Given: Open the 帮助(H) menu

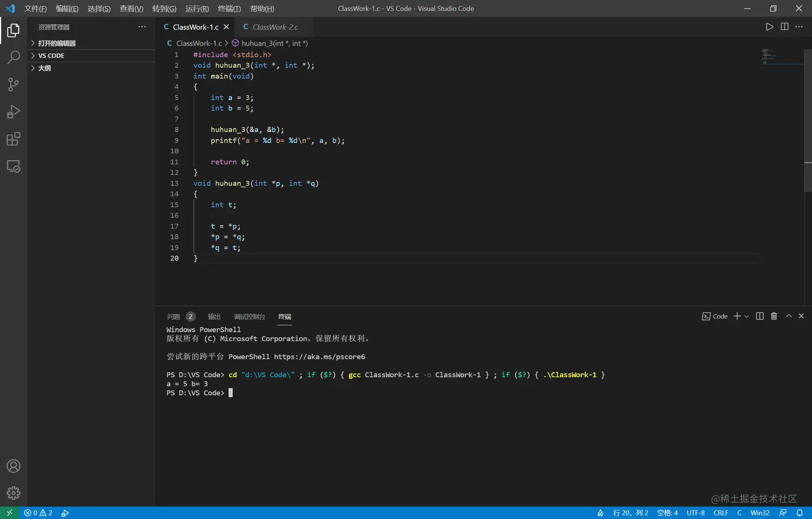Looking at the screenshot, I should coord(262,9).
